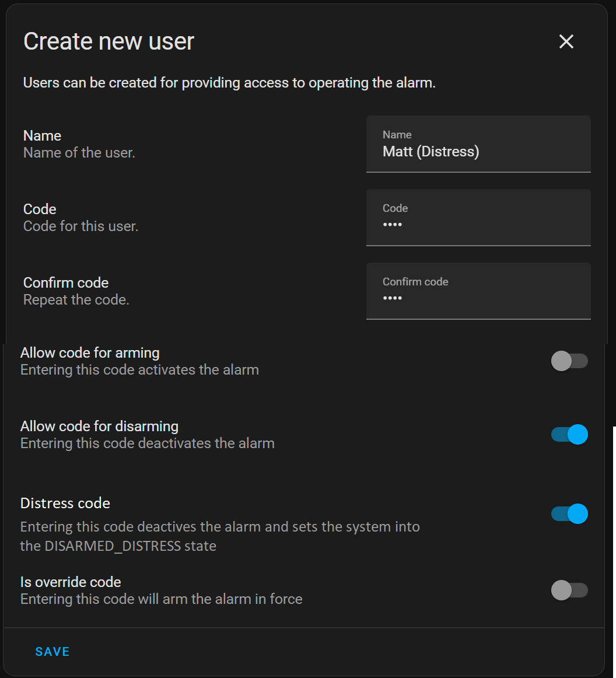Click the Is override code label

point(70,582)
